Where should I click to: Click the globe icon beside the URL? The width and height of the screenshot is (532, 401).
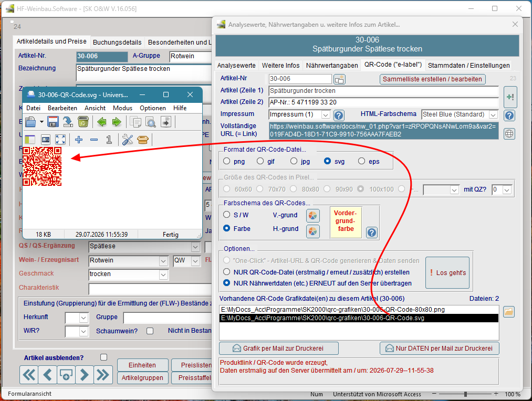pyautogui.click(x=509, y=133)
